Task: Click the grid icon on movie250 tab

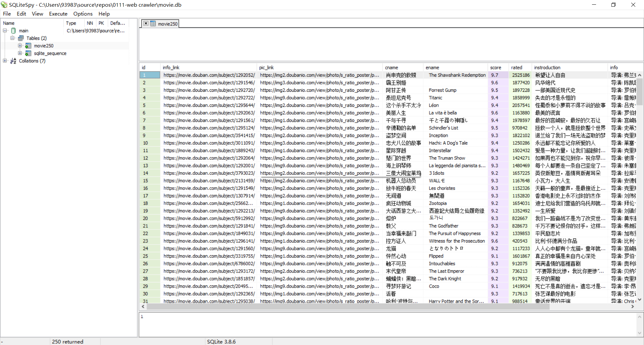Action: click(x=153, y=23)
